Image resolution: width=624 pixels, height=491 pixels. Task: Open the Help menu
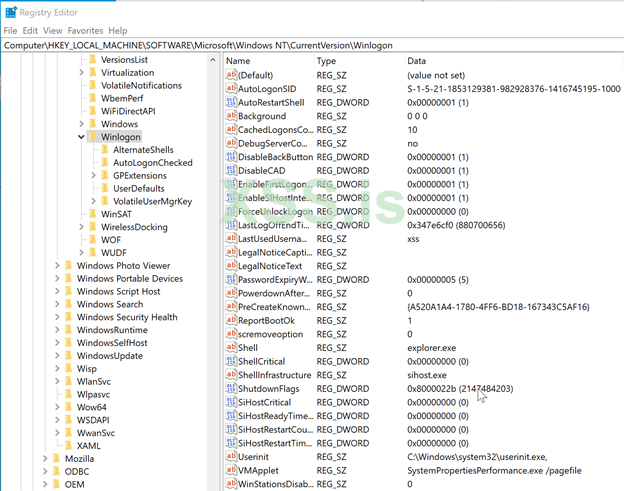[x=118, y=31]
